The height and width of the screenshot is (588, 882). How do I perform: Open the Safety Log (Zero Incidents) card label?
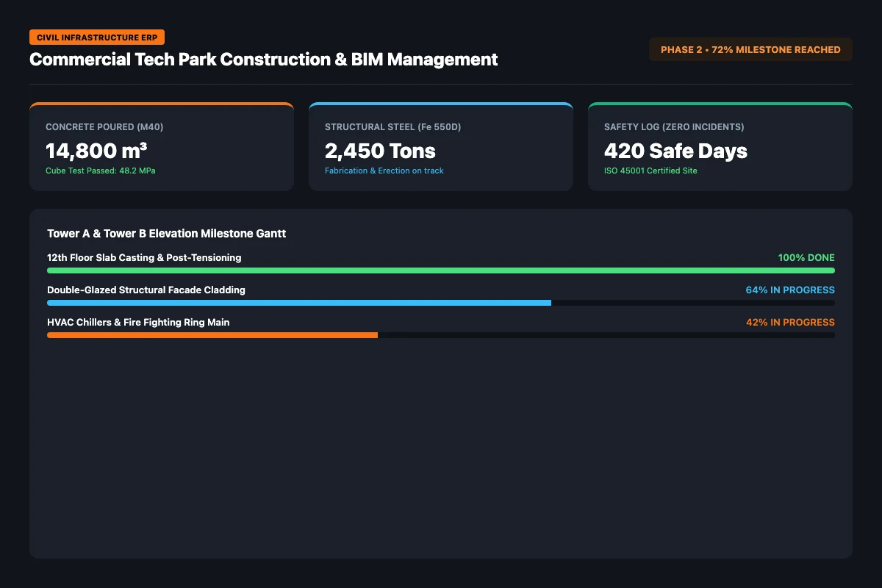tap(674, 127)
